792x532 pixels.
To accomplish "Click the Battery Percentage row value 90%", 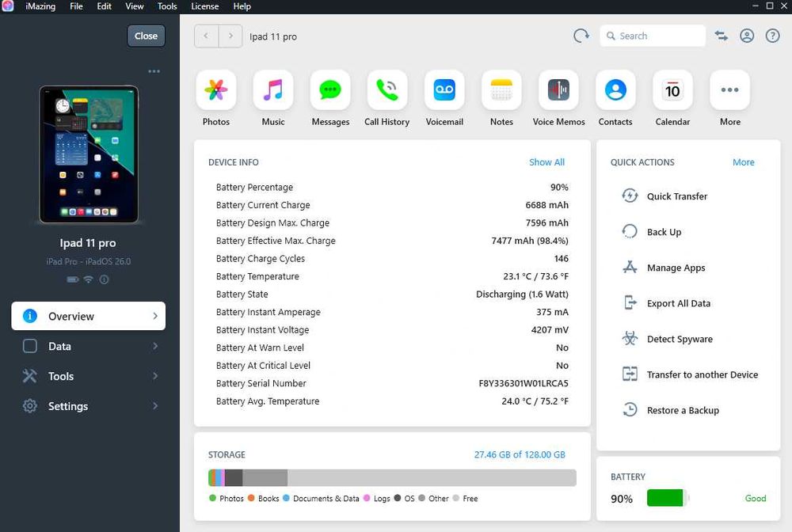I will pyautogui.click(x=559, y=188).
